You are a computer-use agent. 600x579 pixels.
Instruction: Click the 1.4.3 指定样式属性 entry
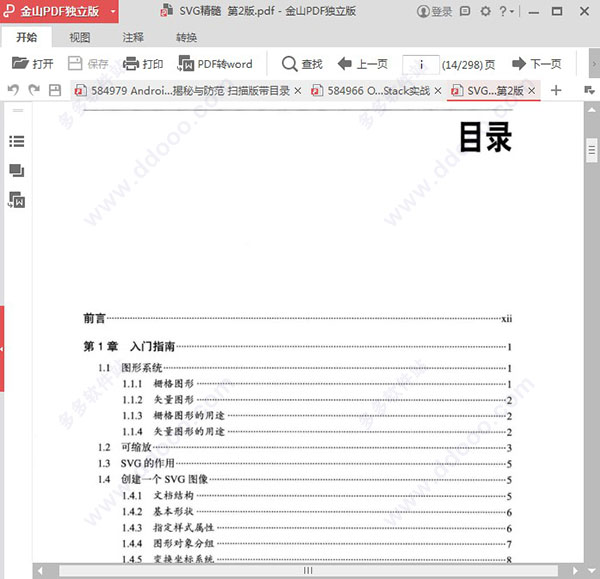coord(317,528)
